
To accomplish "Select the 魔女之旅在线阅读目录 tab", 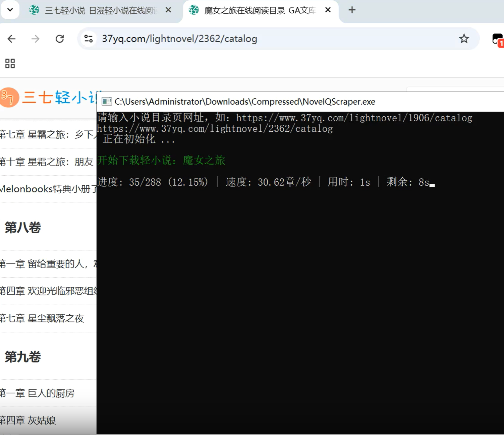I will click(260, 10).
